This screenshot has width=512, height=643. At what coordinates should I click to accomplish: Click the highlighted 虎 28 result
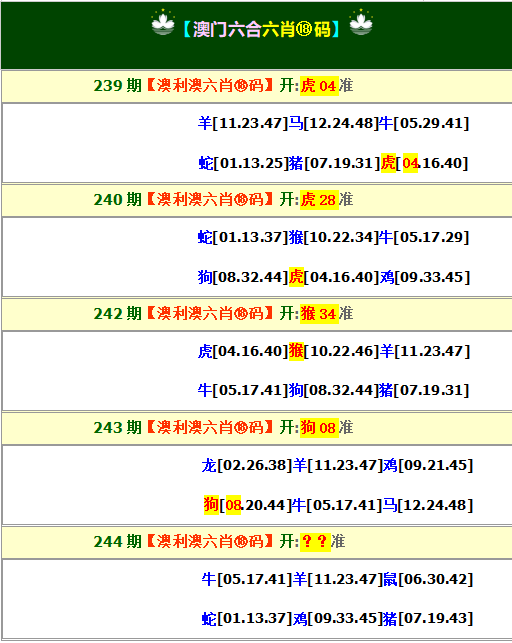point(319,200)
